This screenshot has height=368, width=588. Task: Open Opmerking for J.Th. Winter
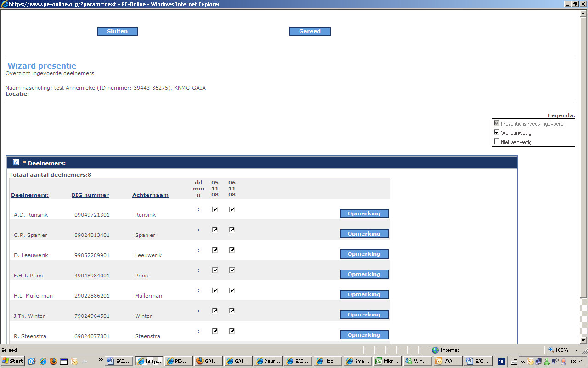click(x=364, y=315)
